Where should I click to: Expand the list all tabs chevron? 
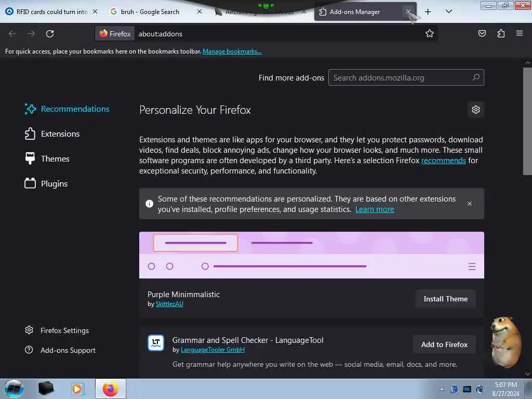[x=448, y=11]
